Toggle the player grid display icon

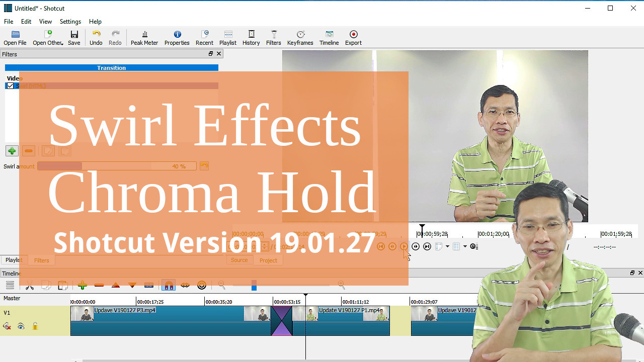click(456, 246)
